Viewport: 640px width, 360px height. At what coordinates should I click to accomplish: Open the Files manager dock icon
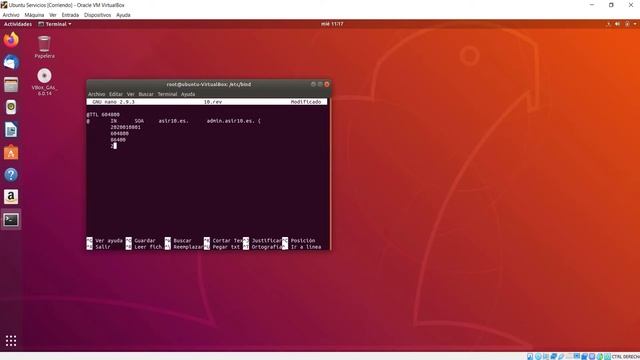[11, 85]
